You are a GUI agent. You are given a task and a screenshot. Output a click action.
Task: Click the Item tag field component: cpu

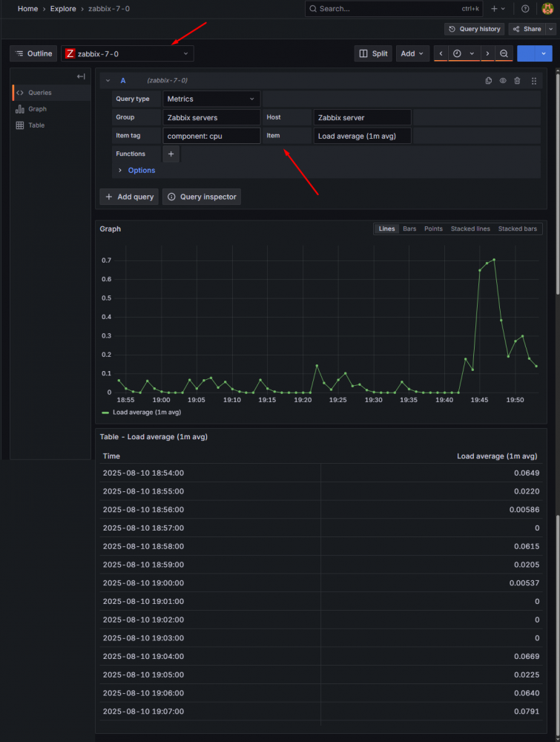point(211,136)
